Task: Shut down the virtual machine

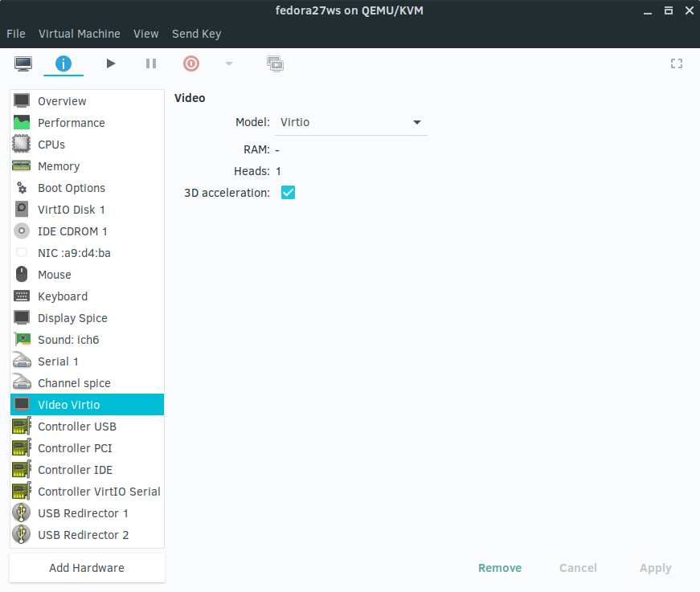Action: pos(191,63)
